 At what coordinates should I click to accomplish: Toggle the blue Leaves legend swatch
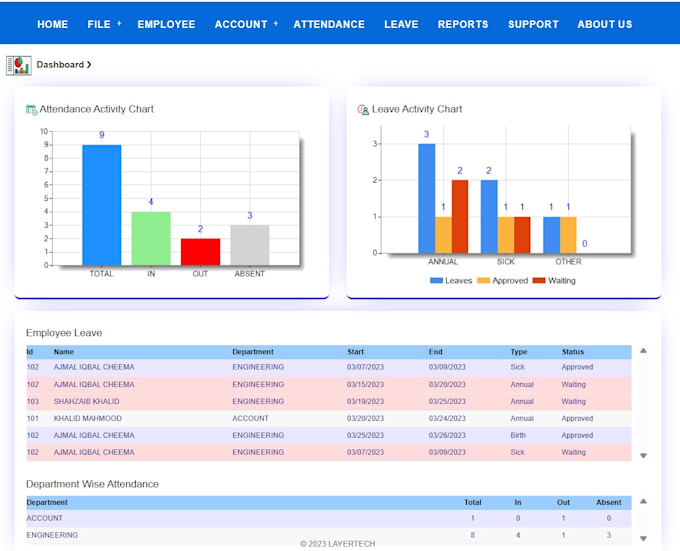coord(436,281)
